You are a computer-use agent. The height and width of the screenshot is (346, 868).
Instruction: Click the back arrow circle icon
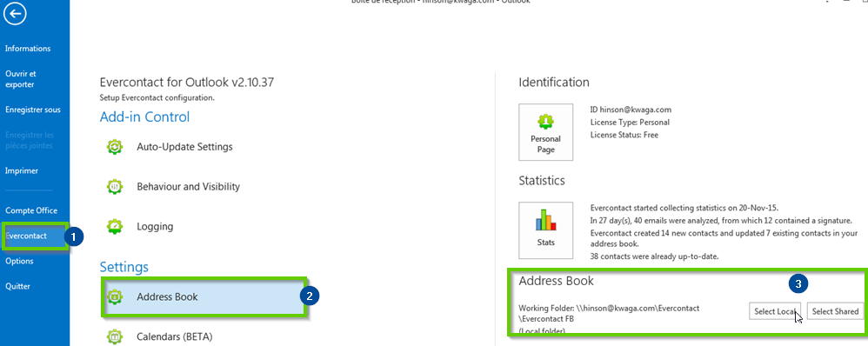coord(15,15)
